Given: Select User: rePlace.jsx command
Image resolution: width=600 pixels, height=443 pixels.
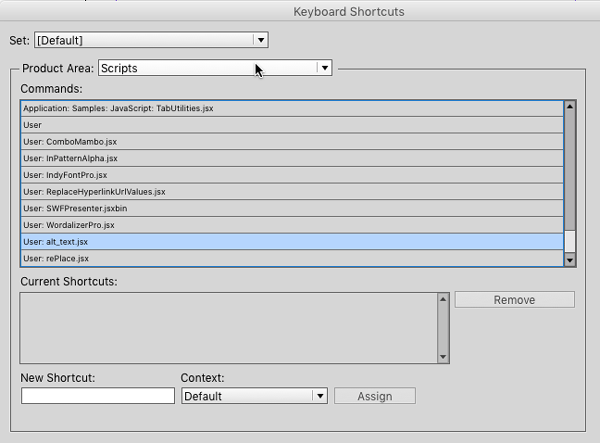Looking at the screenshot, I should click(x=292, y=258).
